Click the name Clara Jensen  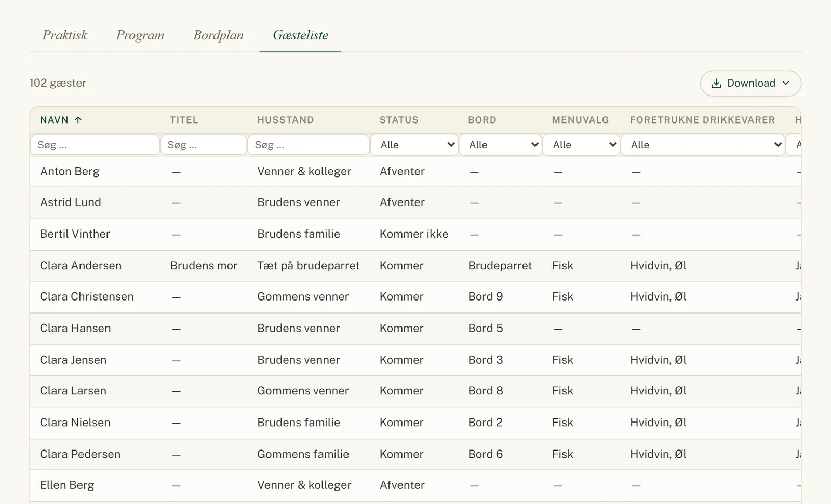[73, 360]
